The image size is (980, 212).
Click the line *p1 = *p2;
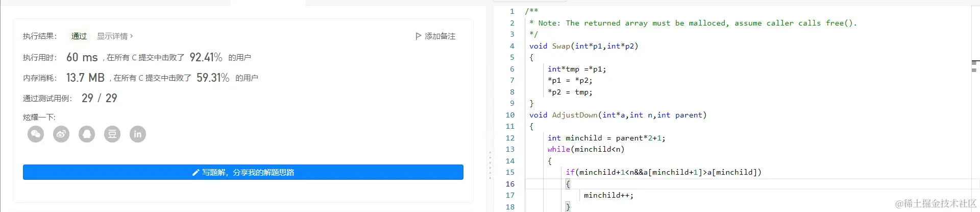[570, 80]
